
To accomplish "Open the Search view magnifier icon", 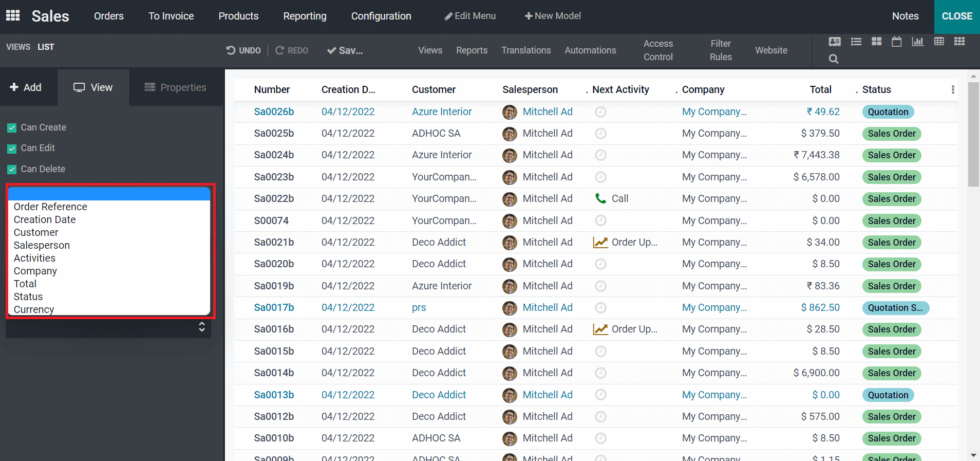I will 834,59.
